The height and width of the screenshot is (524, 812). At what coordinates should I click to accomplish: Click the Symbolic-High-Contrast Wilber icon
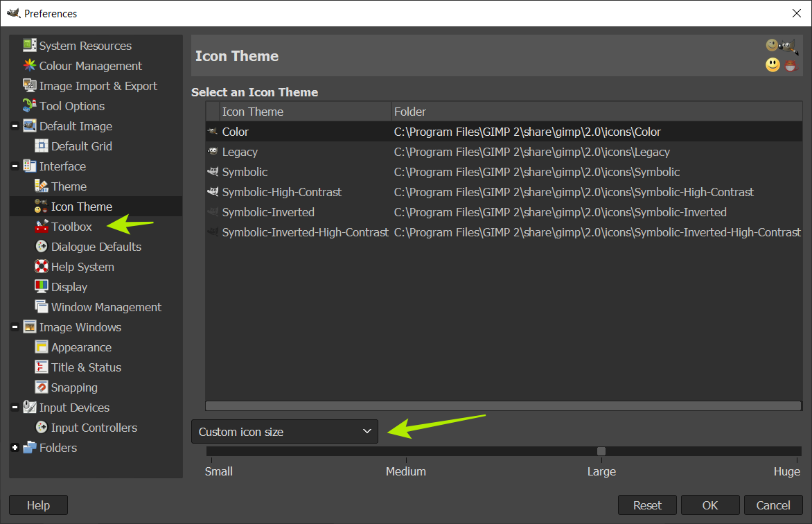pyautogui.click(x=212, y=192)
